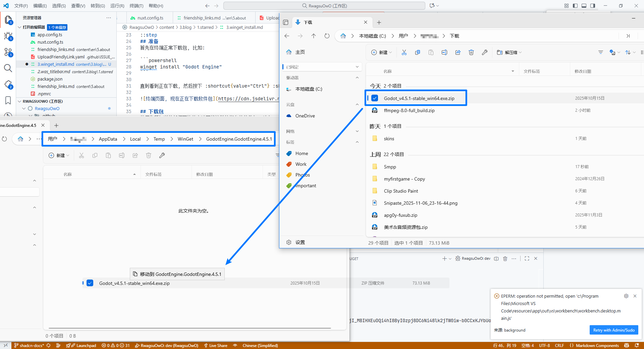
Task: Collapse the 云盘 section in the sidebar
Action: click(x=357, y=104)
